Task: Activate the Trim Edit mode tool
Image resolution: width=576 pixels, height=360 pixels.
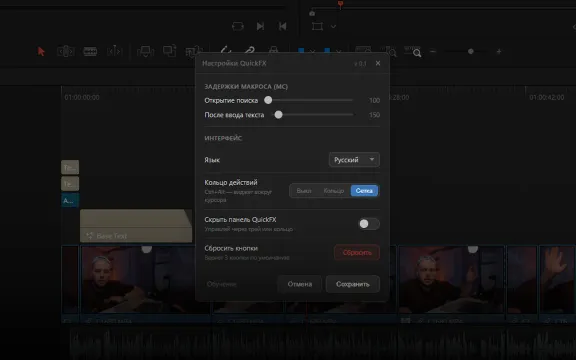Action: tap(66, 51)
